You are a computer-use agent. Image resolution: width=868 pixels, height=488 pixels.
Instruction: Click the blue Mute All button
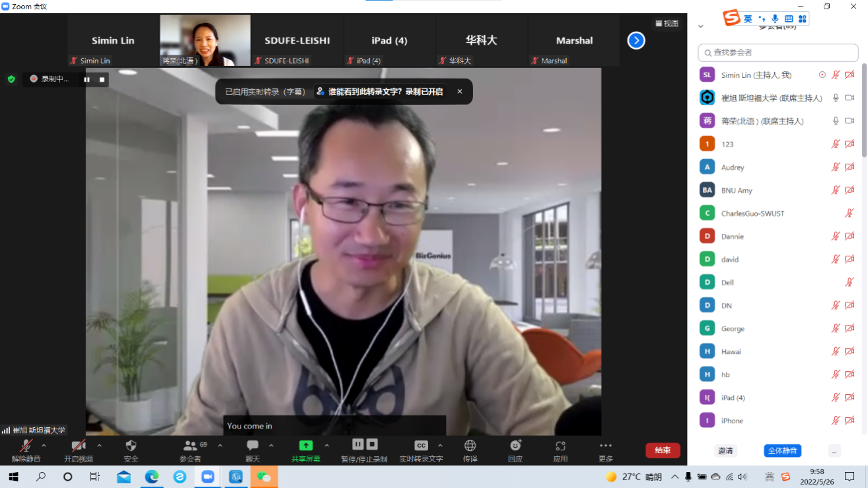click(x=782, y=450)
